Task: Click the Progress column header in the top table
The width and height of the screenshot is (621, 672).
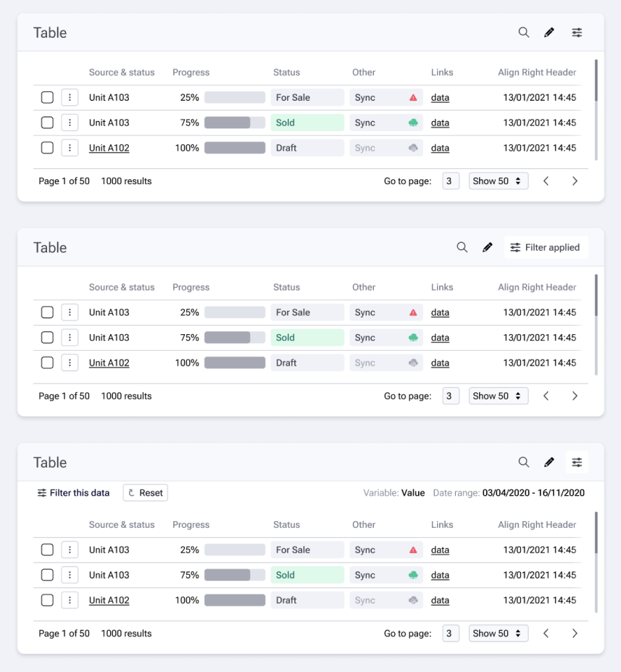Action: tap(191, 72)
